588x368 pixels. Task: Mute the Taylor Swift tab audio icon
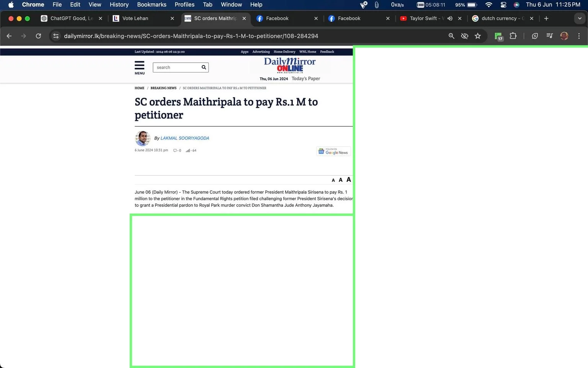point(450,18)
